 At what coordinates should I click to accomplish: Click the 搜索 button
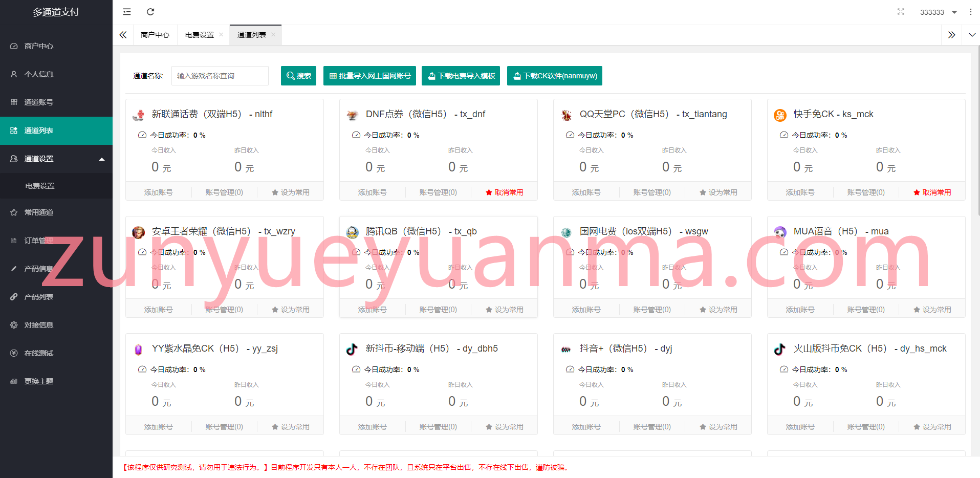[x=298, y=76]
